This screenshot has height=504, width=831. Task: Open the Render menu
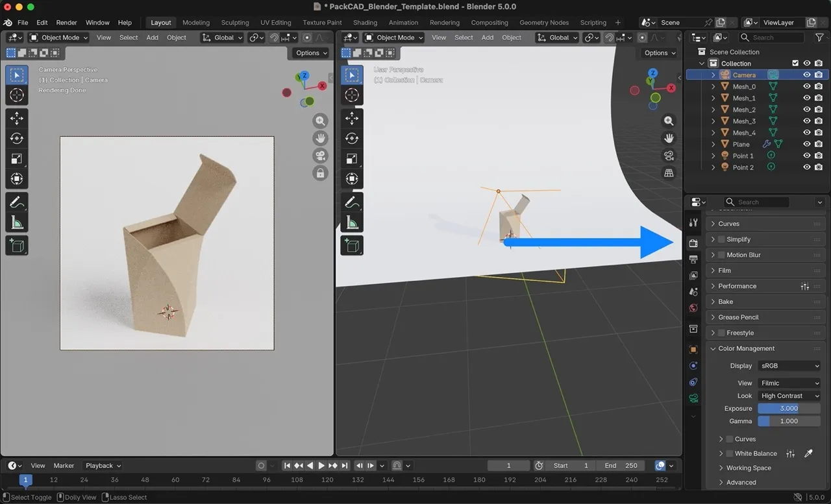66,23
